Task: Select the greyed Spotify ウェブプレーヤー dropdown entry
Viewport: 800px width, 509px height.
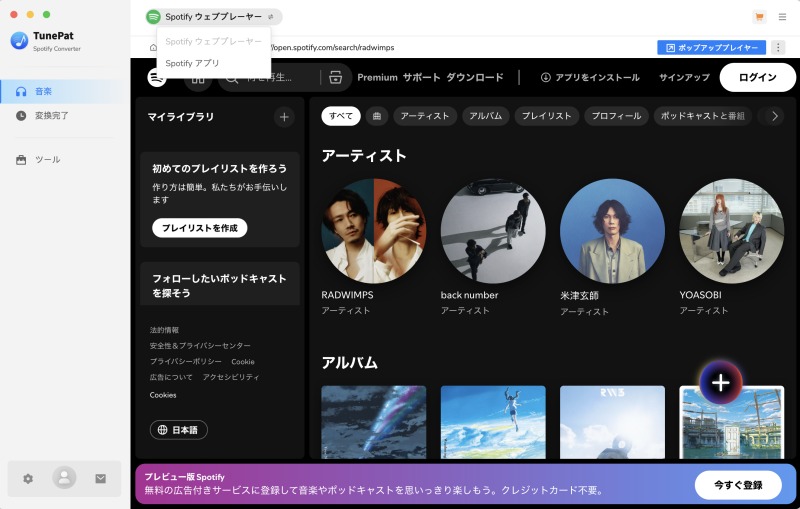Action: pos(214,41)
